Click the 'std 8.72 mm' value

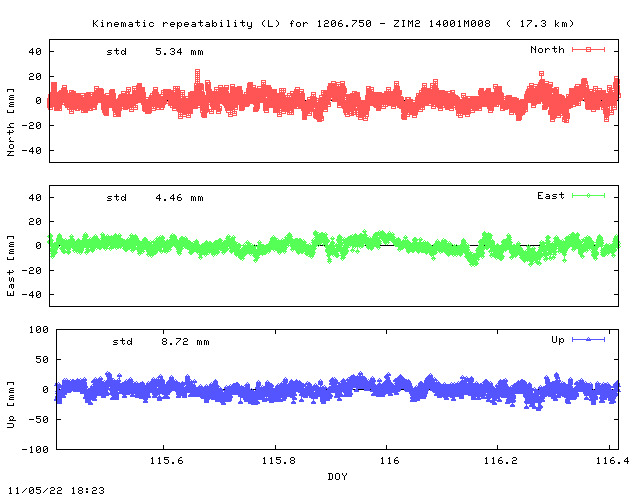[161, 342]
